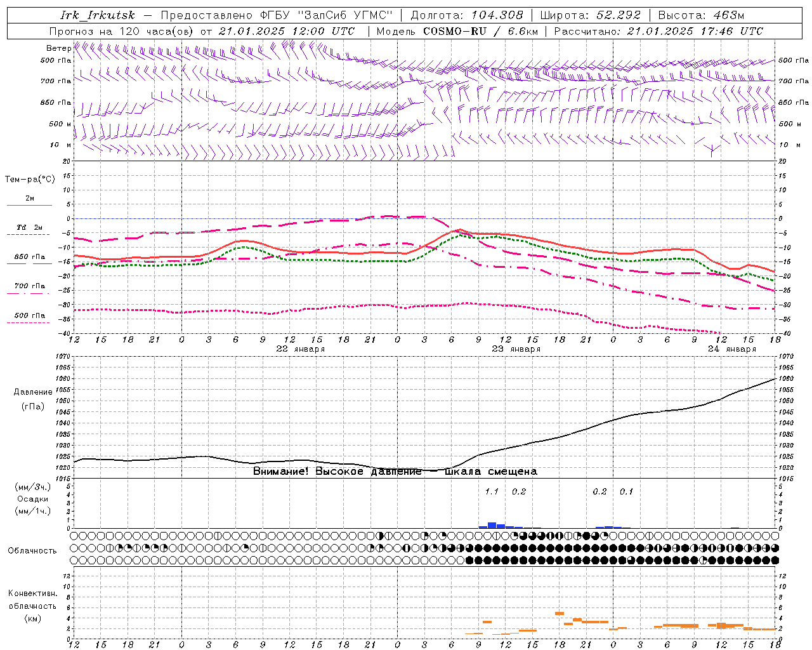Click the (мм/3ч.) units label
This screenshot has width=812, height=650.
click(x=33, y=487)
